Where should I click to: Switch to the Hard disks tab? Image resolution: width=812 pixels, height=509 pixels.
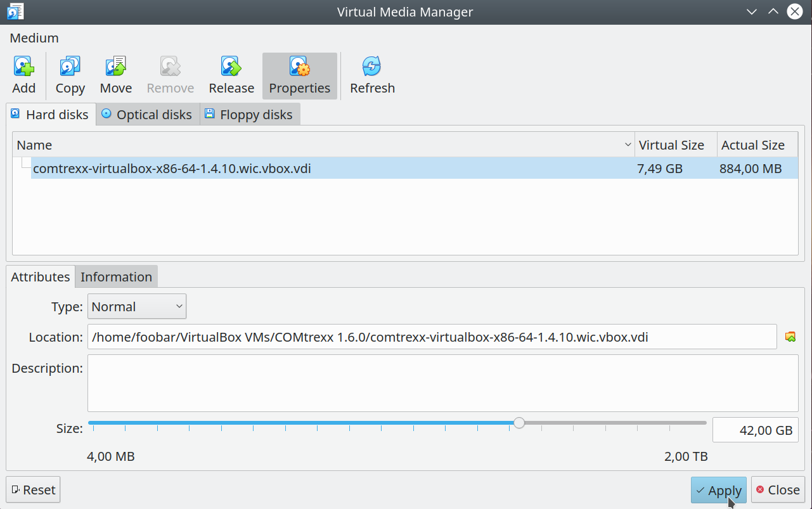tap(51, 115)
